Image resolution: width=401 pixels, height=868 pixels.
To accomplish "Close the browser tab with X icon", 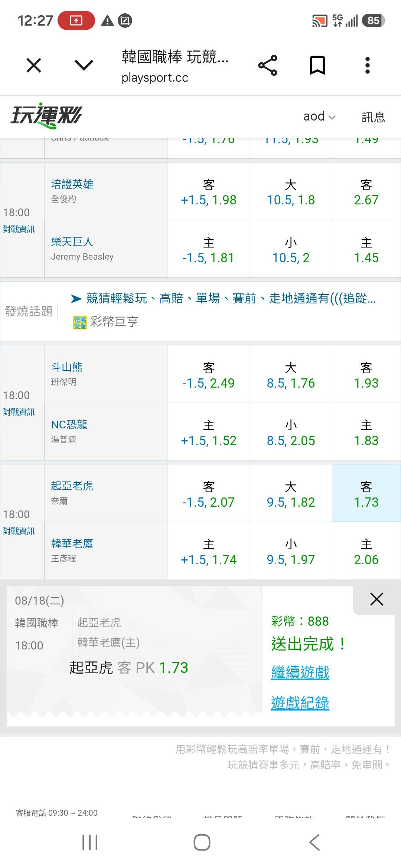I will click(x=34, y=66).
